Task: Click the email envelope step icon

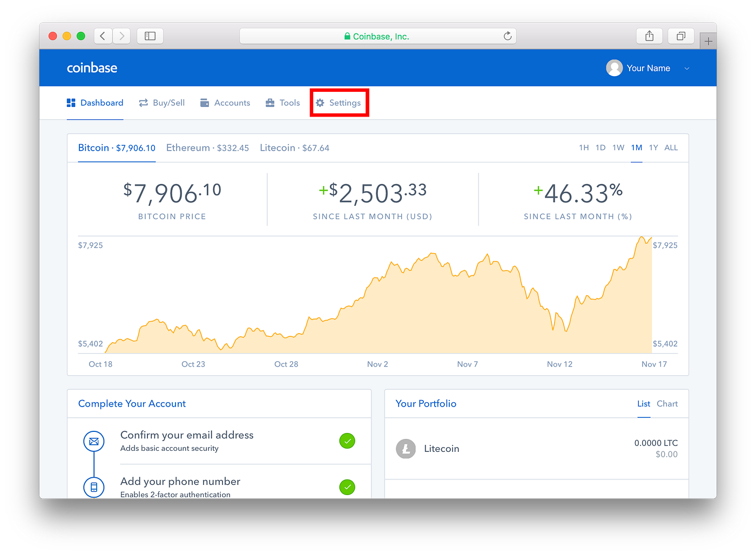Action: tap(94, 441)
